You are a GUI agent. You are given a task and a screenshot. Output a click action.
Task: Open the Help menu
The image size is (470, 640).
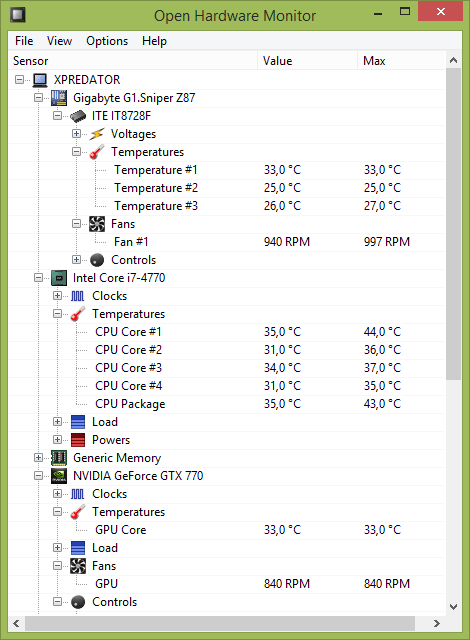pyautogui.click(x=154, y=41)
